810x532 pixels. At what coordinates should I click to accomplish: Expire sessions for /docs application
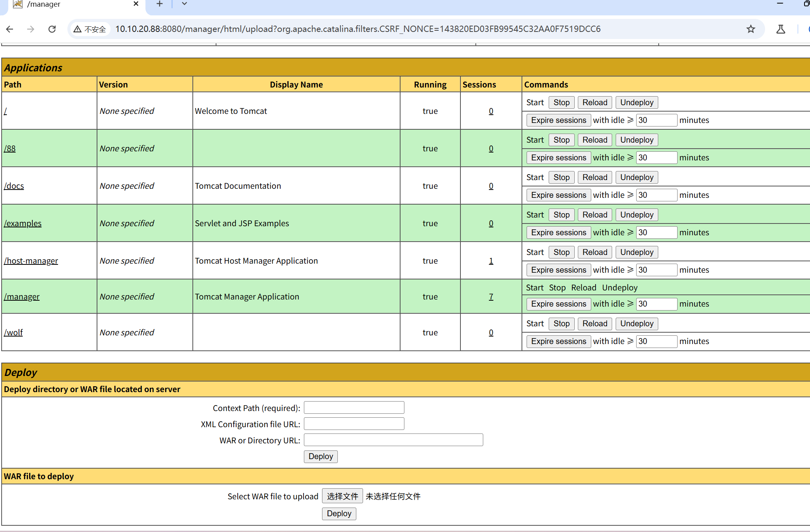point(559,195)
